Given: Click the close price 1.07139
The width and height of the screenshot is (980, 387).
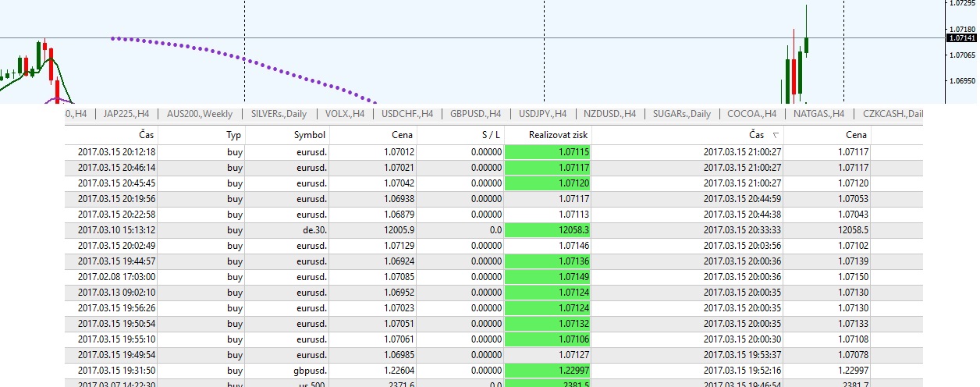Looking at the screenshot, I should [x=852, y=261].
